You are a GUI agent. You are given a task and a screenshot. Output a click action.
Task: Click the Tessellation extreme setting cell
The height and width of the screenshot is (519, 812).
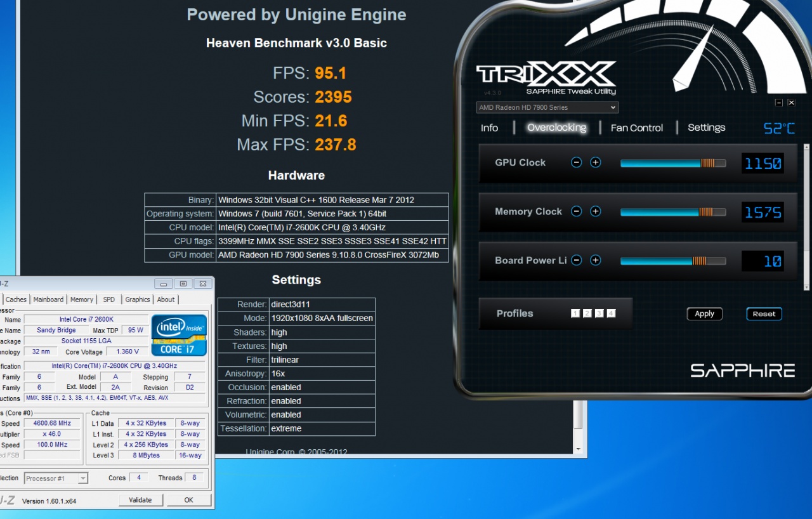[x=322, y=429]
